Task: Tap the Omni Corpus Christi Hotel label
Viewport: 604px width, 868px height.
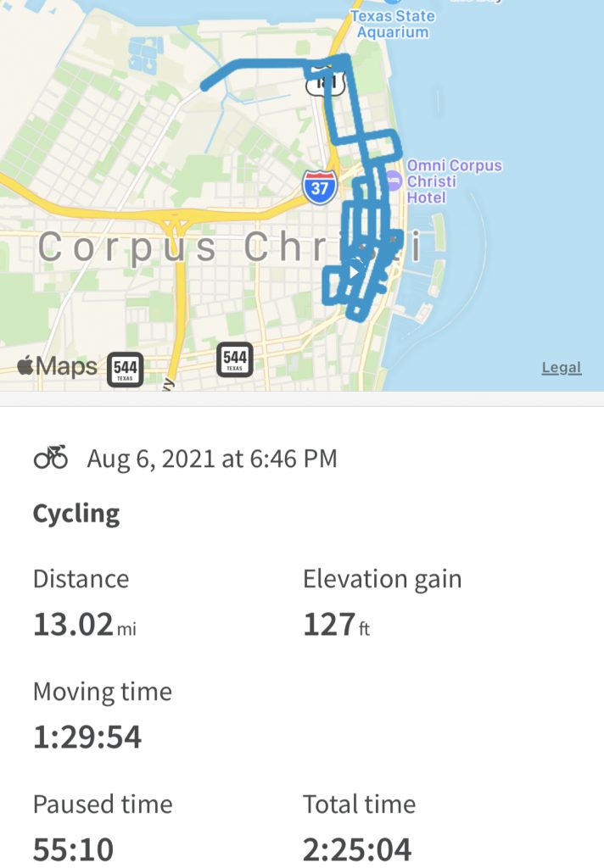Action: (455, 181)
